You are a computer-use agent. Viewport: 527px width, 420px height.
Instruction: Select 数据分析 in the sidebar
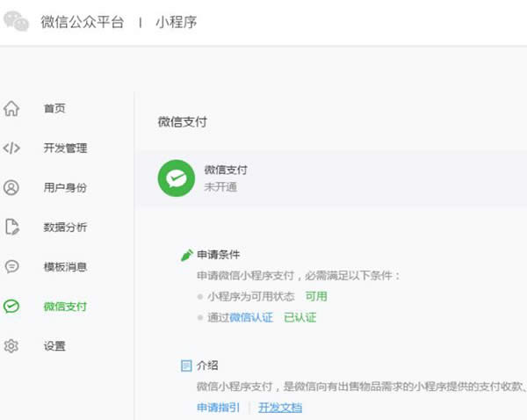click(65, 227)
